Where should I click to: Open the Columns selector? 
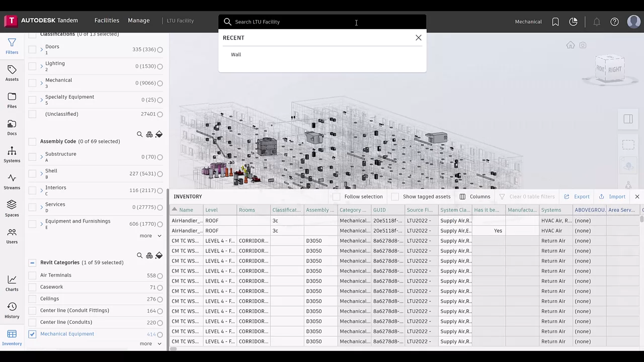point(474,197)
